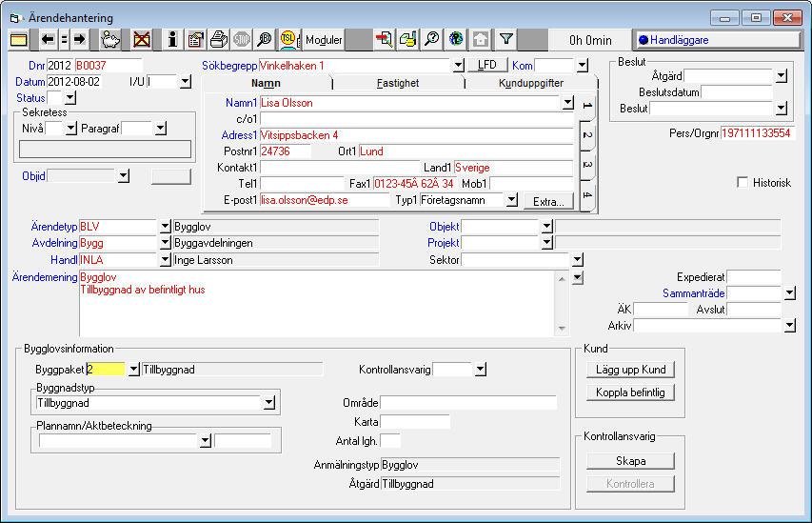Open the piggy bank icon
The width and height of the screenshot is (812, 523).
[x=110, y=40]
